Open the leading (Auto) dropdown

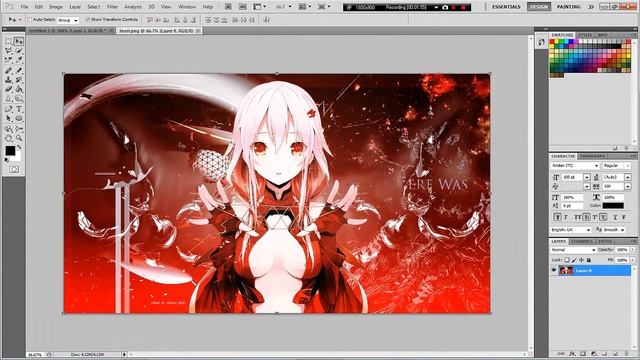[628, 177]
